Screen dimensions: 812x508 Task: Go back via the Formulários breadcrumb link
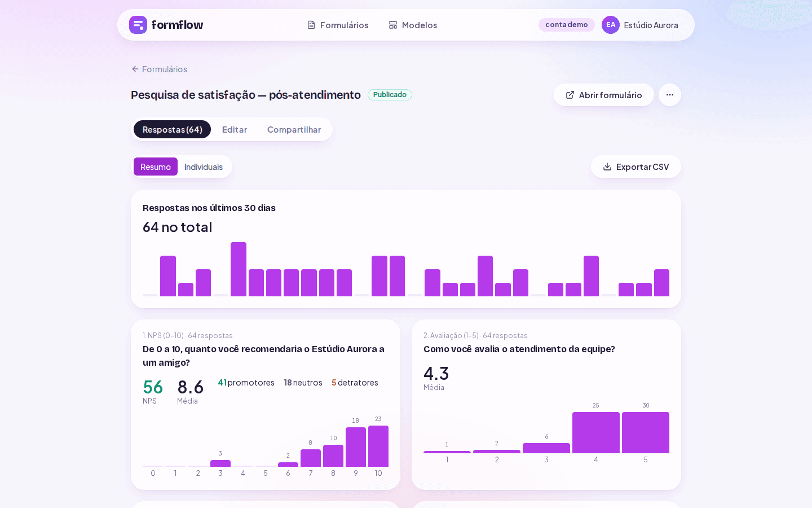[x=160, y=69]
